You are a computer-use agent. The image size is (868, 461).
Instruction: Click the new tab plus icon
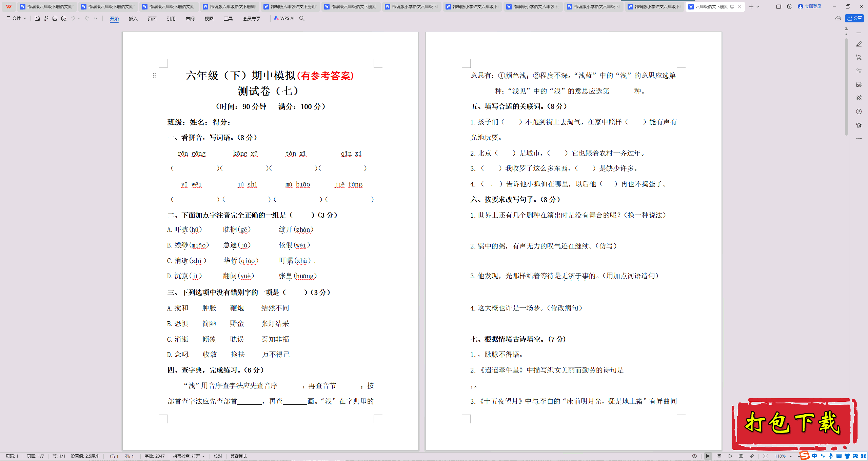click(x=751, y=7)
